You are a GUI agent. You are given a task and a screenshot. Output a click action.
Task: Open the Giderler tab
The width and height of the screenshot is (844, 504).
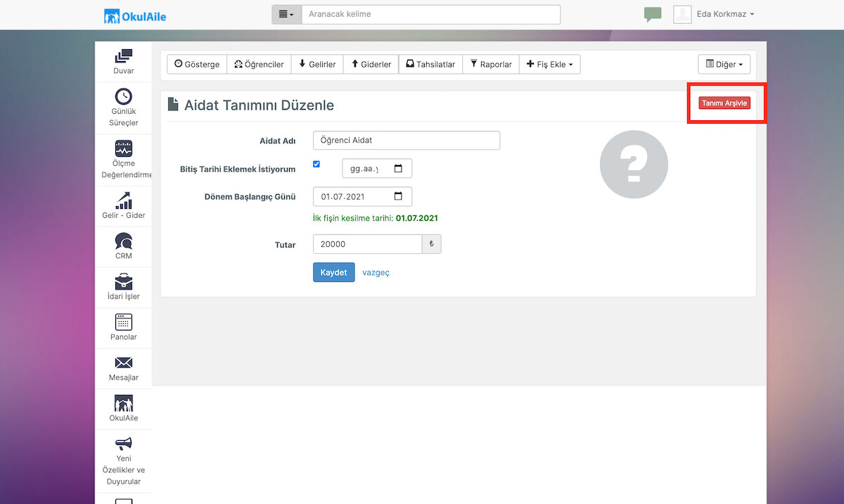(371, 64)
